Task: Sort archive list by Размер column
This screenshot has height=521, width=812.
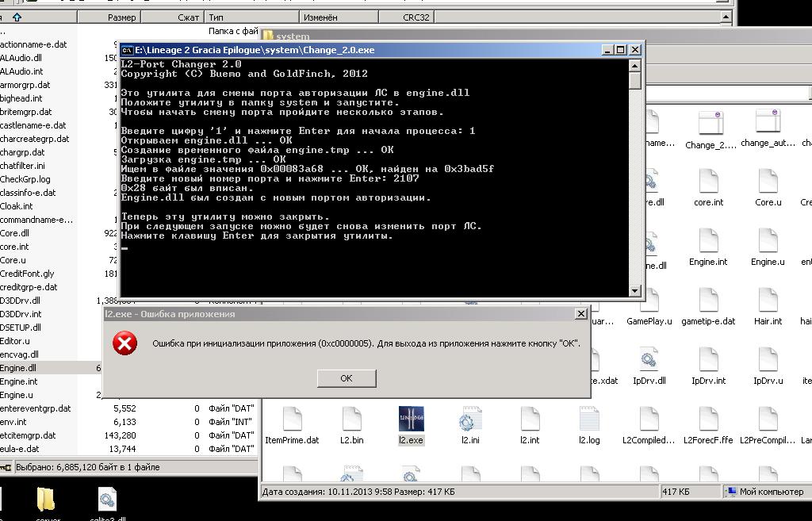Action: click(109, 17)
